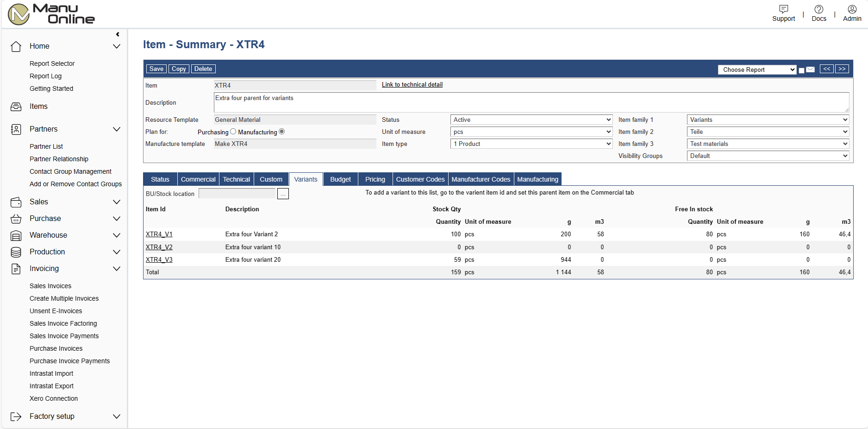Toggle checkbox next to Choose Report

pyautogui.click(x=801, y=70)
